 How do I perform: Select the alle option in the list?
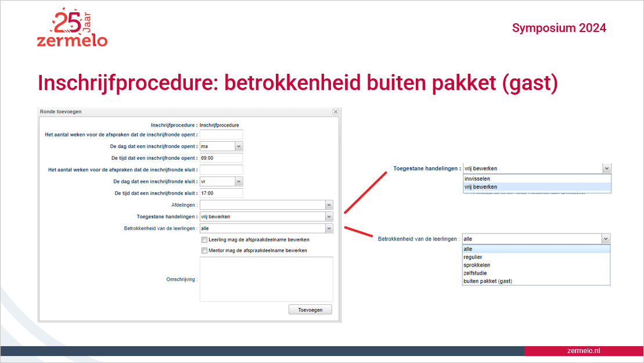point(537,249)
